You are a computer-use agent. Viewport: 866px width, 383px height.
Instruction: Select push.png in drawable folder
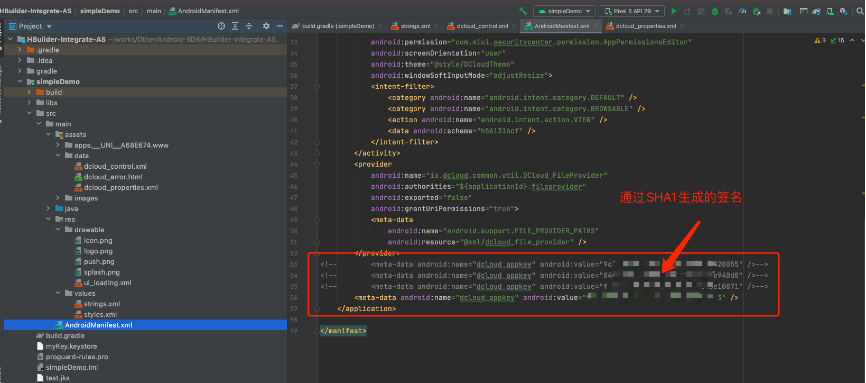95,261
